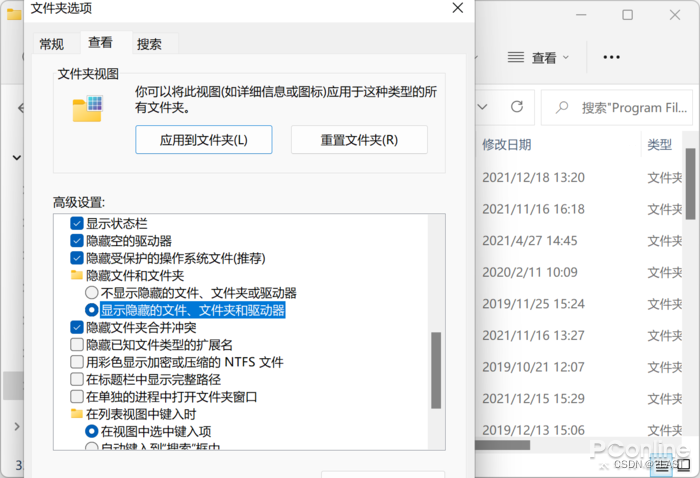Minimize the Explorer window

tap(581, 15)
